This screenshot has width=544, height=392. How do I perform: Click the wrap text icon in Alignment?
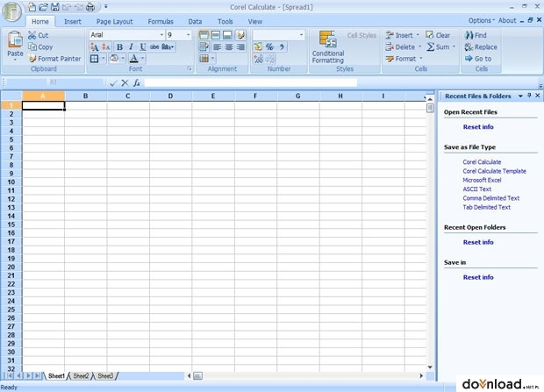tap(204, 46)
